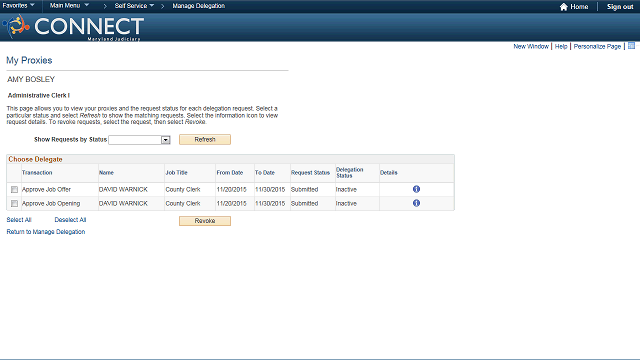Select the Approve Job Offer transaction text
The image size is (640, 360).
46,189
